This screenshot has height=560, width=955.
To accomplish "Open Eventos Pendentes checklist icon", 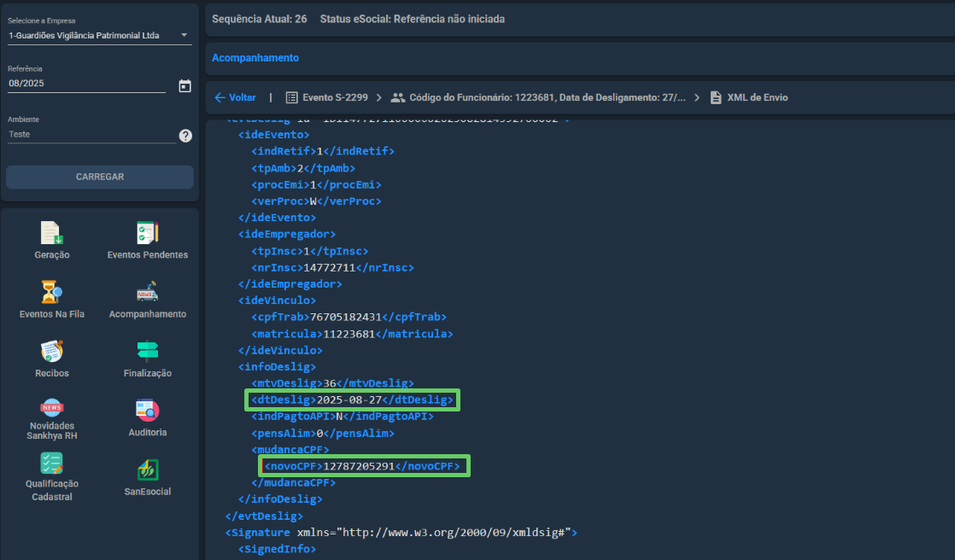I will [x=148, y=232].
